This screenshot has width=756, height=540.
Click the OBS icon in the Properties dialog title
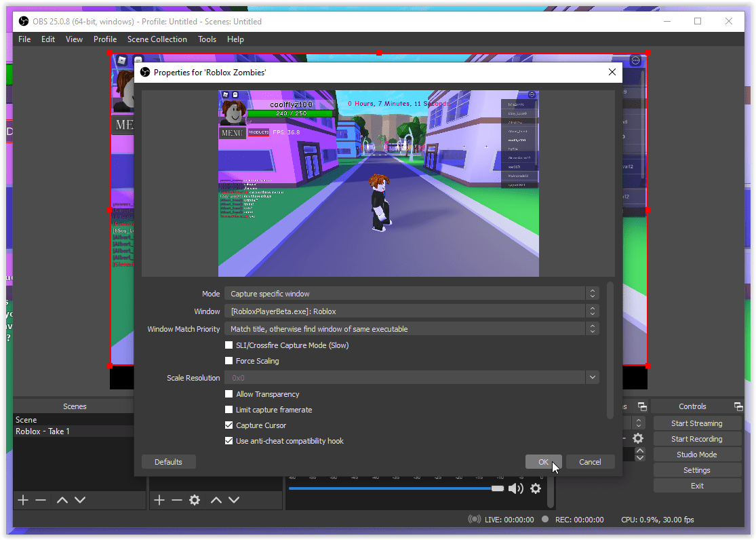pyautogui.click(x=145, y=72)
